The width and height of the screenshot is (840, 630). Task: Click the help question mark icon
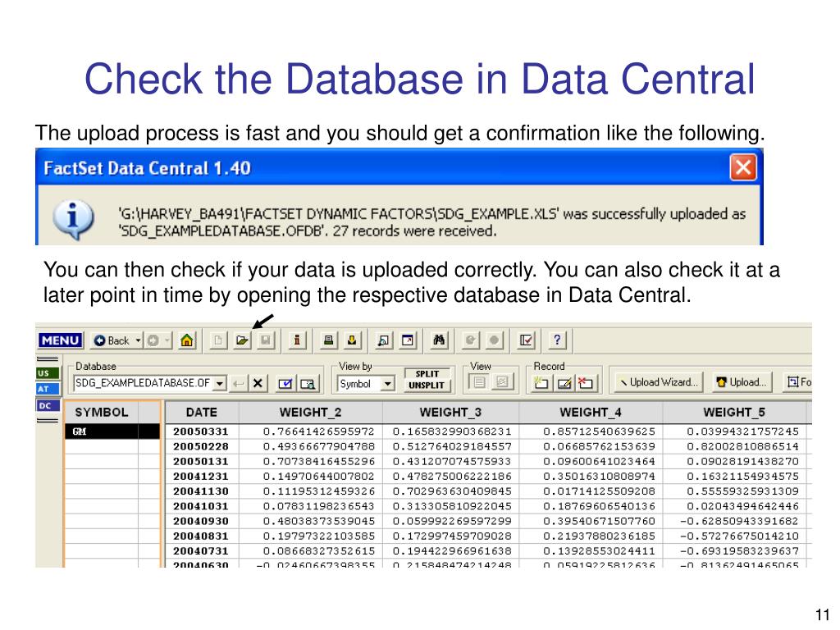[x=557, y=340]
